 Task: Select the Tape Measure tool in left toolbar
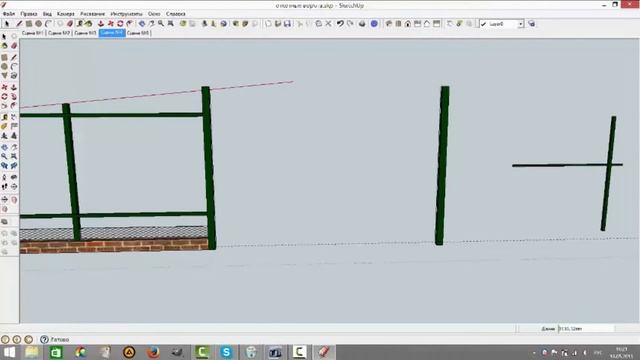4,117
